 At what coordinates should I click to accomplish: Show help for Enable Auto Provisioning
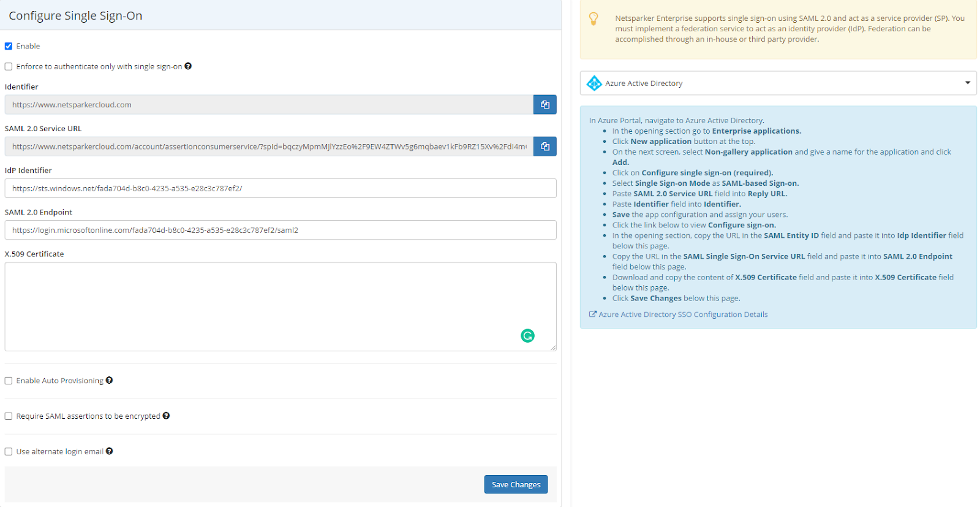tap(109, 380)
